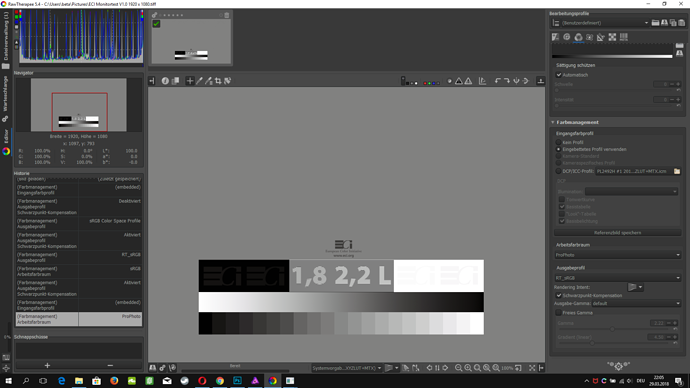Click Referenzbild speichern button
The width and height of the screenshot is (690, 388).
pyautogui.click(x=617, y=233)
